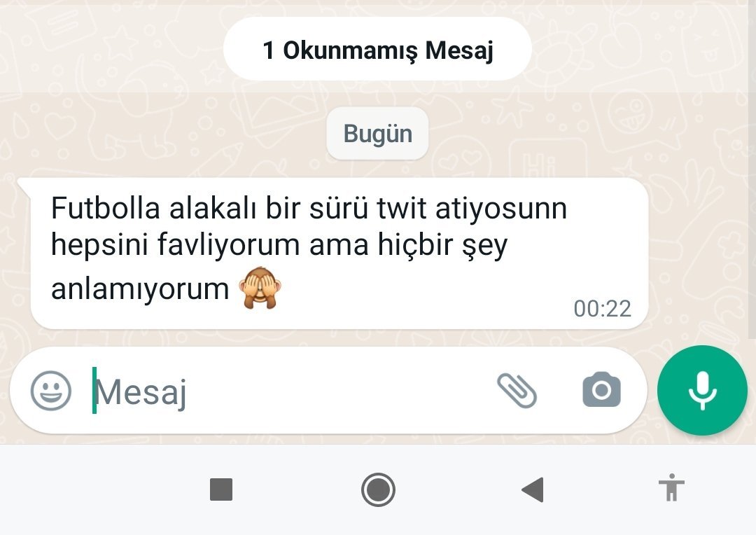Tap the Android recent apps square button

tap(221, 489)
